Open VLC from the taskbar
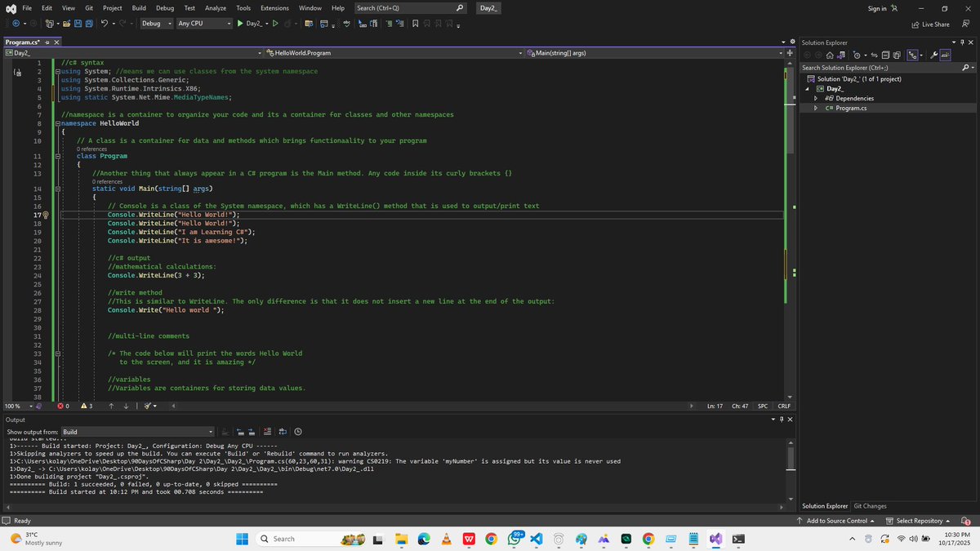This screenshot has height=551, width=980. click(446, 539)
